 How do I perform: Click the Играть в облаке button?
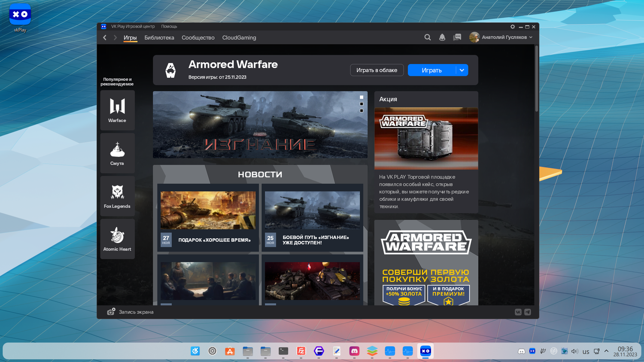click(x=377, y=70)
